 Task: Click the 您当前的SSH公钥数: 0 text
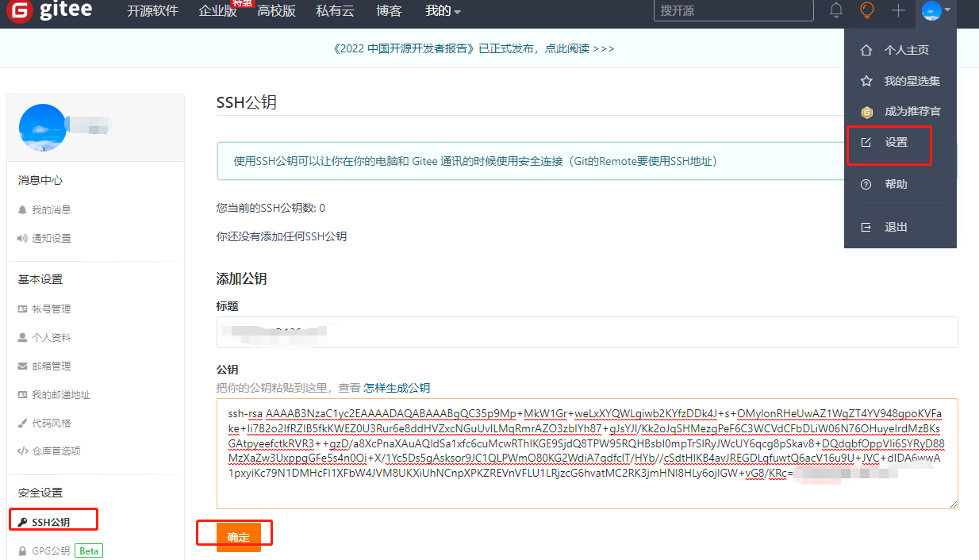(271, 208)
